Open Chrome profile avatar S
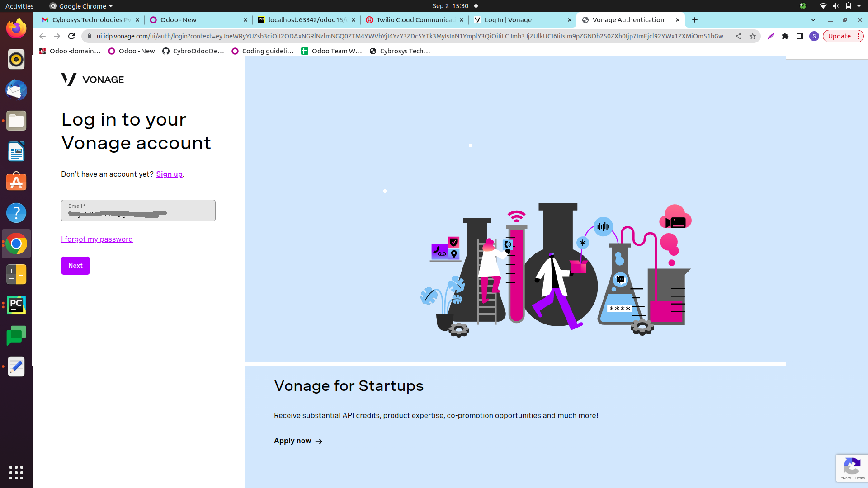Image resolution: width=868 pixels, height=488 pixels. point(814,36)
